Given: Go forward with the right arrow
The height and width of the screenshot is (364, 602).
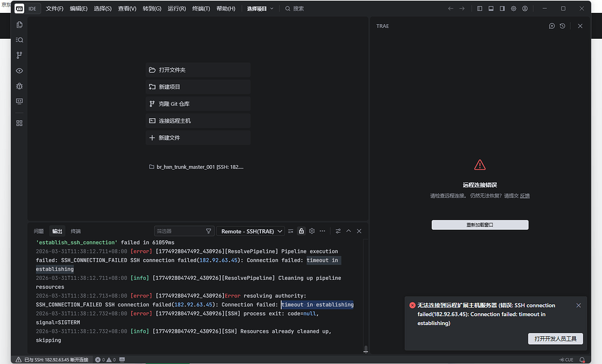Looking at the screenshot, I should (x=462, y=8).
